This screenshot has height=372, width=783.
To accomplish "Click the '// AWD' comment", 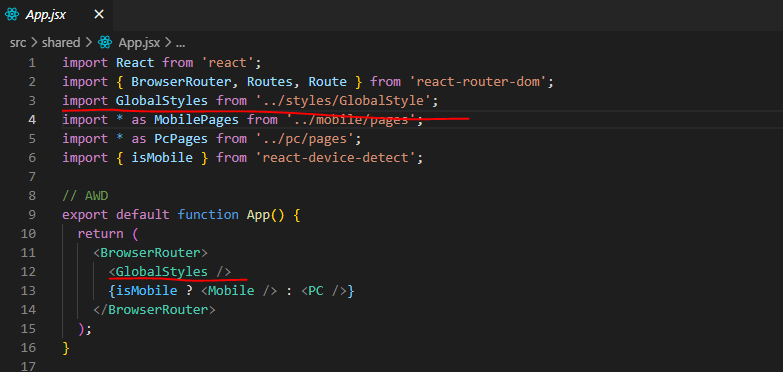I will [85, 196].
